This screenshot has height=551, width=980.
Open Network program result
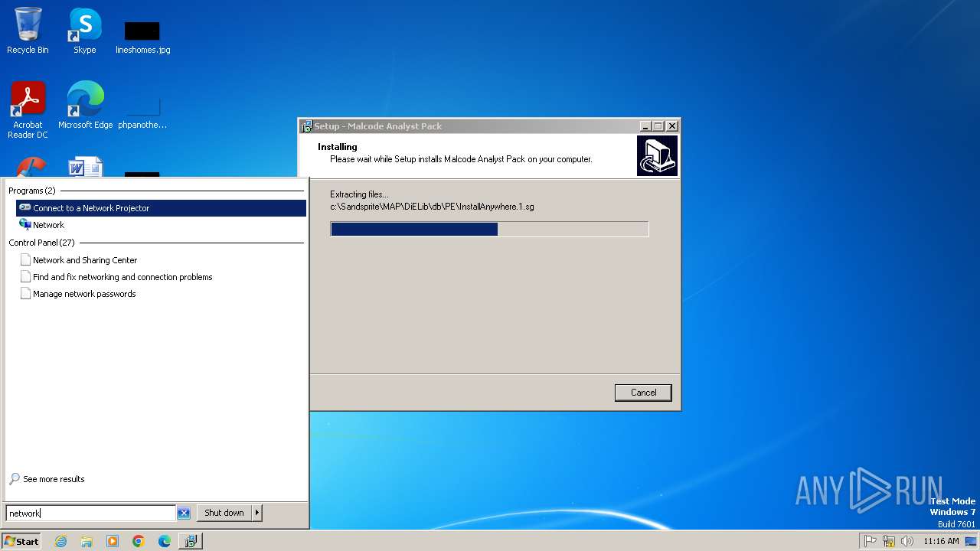[x=161, y=225]
